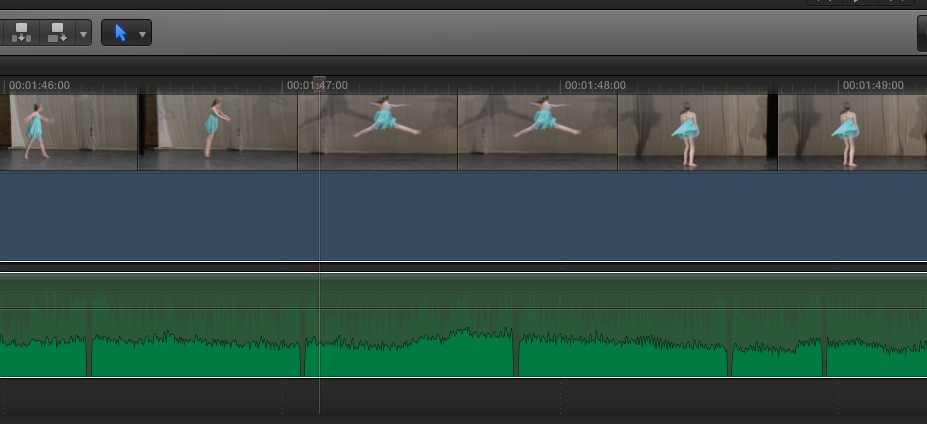Click the audio volume level line
This screenshot has width=927, height=424.
tap(460, 308)
